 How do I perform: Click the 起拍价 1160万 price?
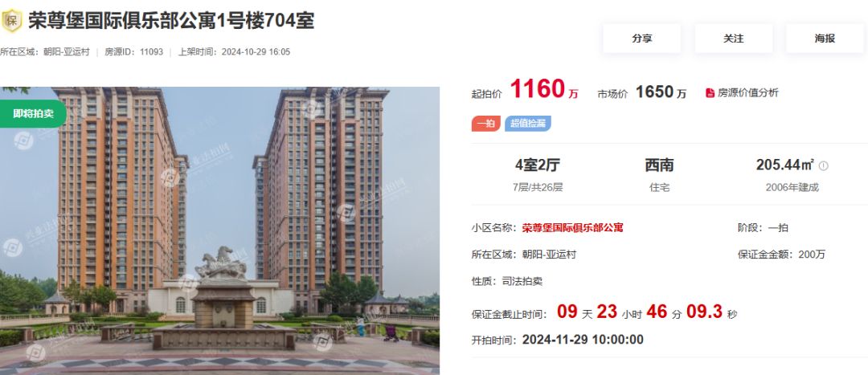(x=525, y=90)
